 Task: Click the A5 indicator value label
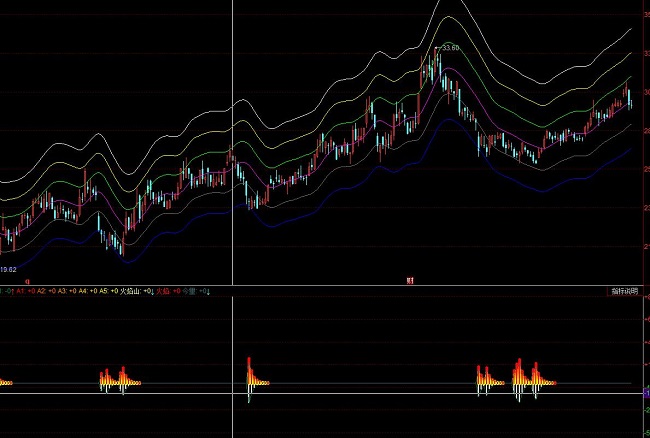coord(101,291)
